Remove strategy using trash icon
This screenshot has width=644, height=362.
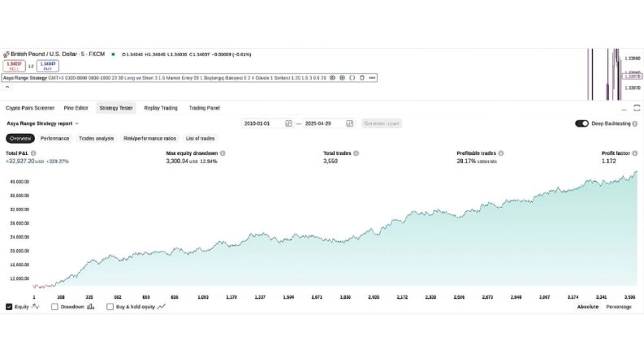pos(362,78)
